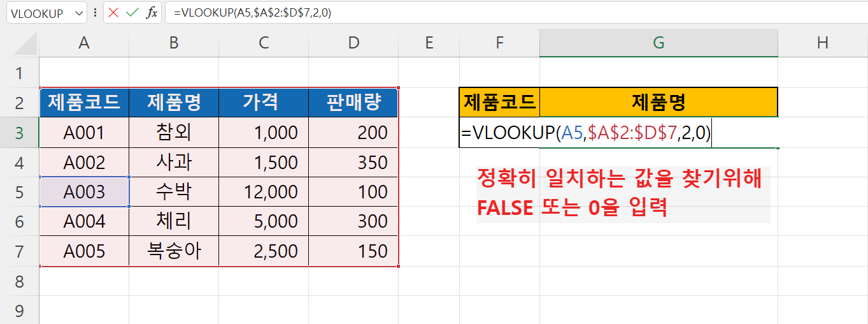Click the 가격 header cell

(x=264, y=102)
